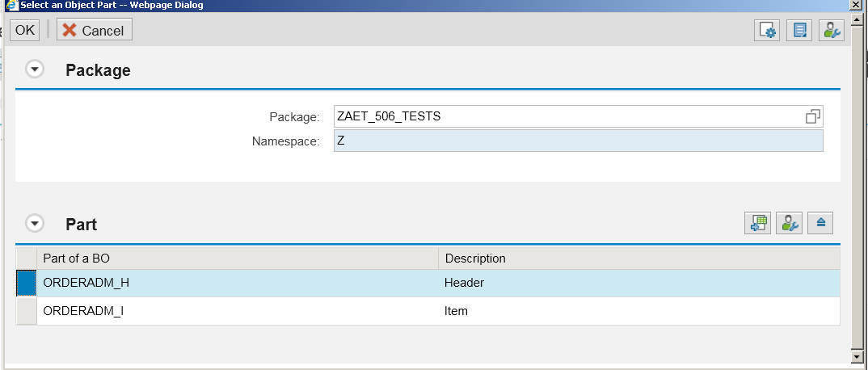Sort by Part of a BO column header

click(x=238, y=259)
